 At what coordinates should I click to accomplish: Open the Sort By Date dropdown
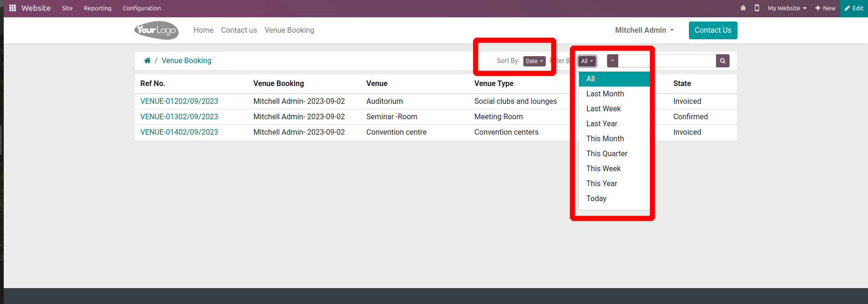535,61
